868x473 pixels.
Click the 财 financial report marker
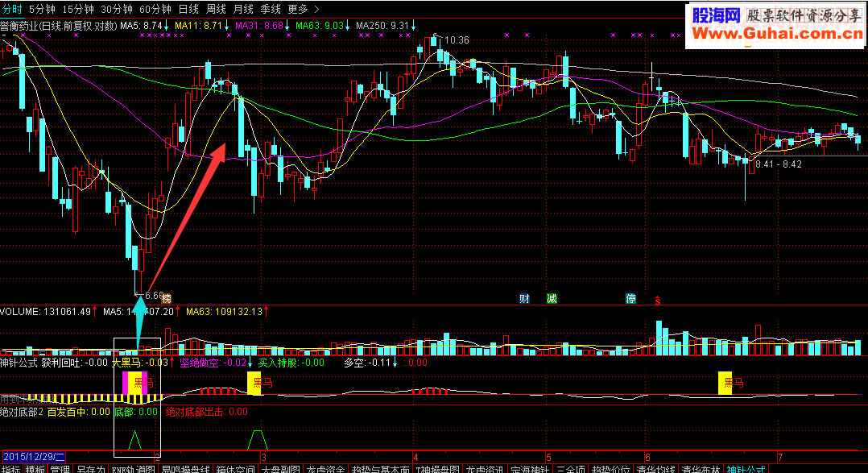point(524,298)
